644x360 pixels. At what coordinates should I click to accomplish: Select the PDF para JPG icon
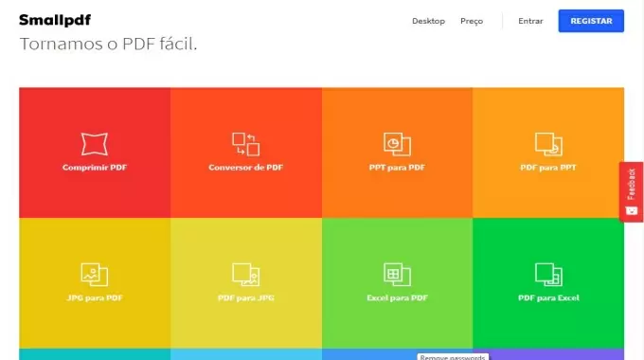pyautogui.click(x=245, y=275)
